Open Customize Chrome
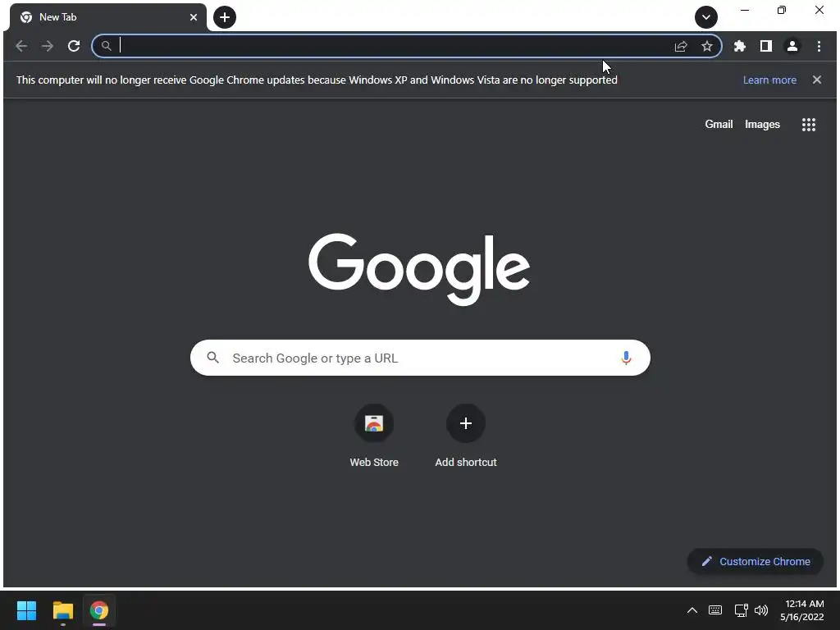Screen dimensions: 840x630 [756, 561]
